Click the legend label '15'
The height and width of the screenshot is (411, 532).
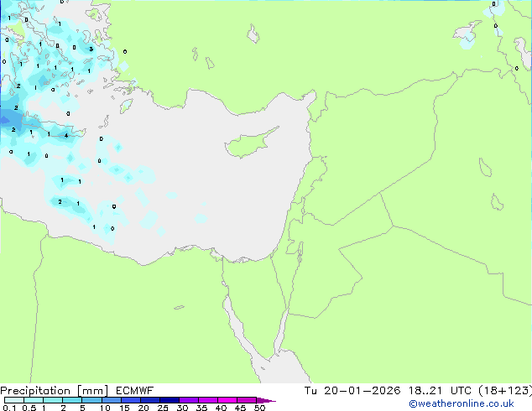click(x=124, y=408)
